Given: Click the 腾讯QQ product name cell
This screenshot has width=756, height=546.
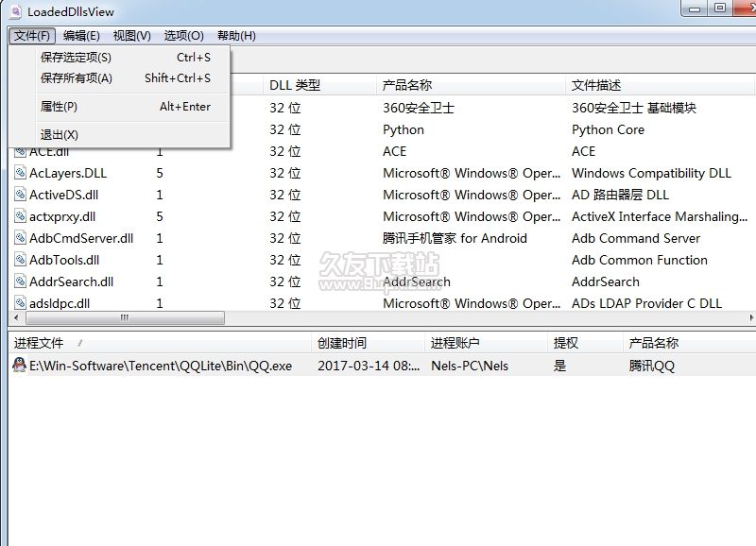Looking at the screenshot, I should [651, 366].
